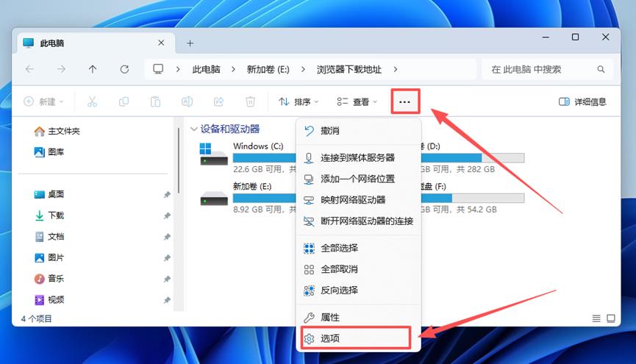The width and height of the screenshot is (636, 364).
Task: Unpin 音乐 using its pin icon
Action: [167, 279]
